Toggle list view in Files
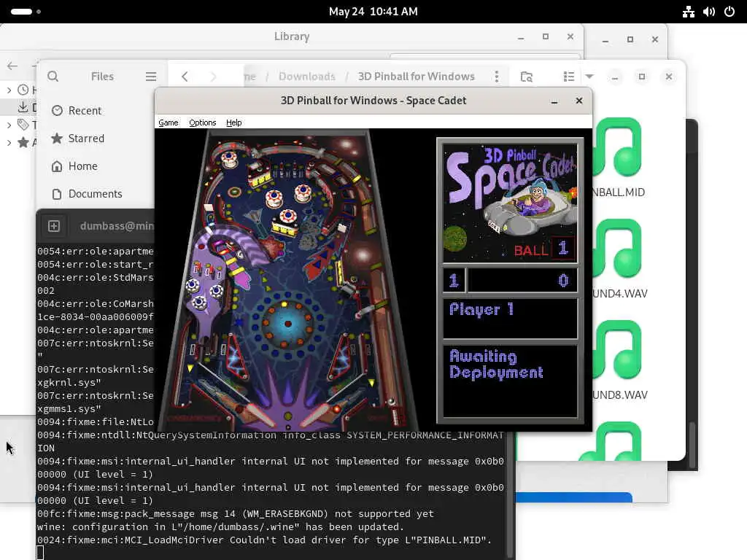Screen dimensions: 747x560 (x=569, y=76)
